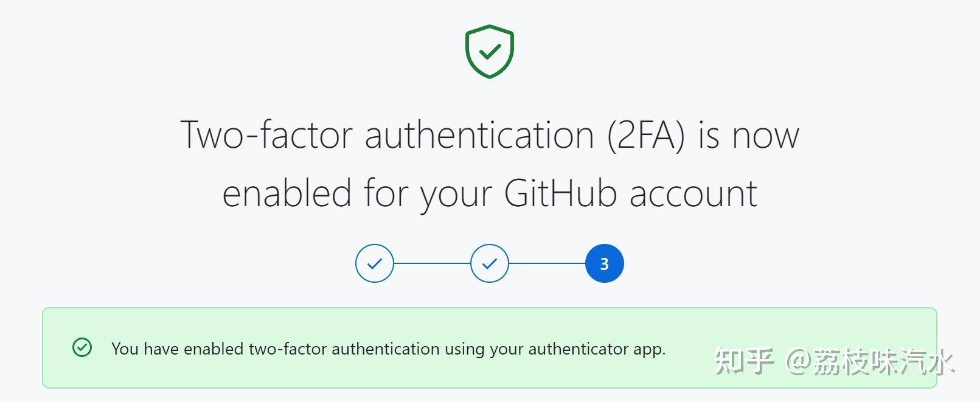
Task: Click the 知乎 watermark text
Action: point(743,362)
